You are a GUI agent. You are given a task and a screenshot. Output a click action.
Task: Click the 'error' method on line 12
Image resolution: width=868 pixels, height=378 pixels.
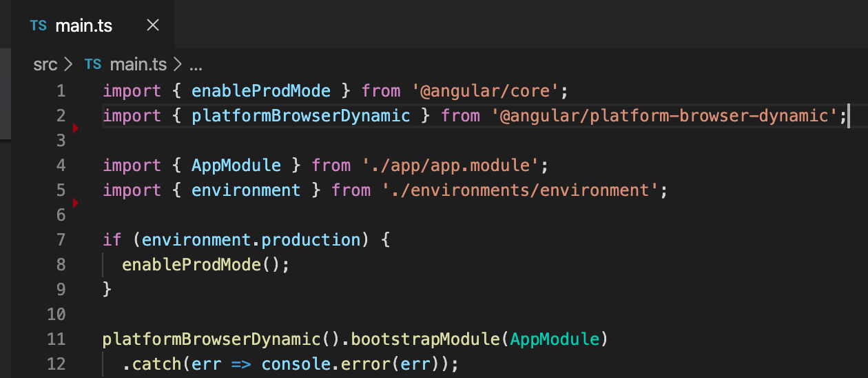tap(366, 364)
